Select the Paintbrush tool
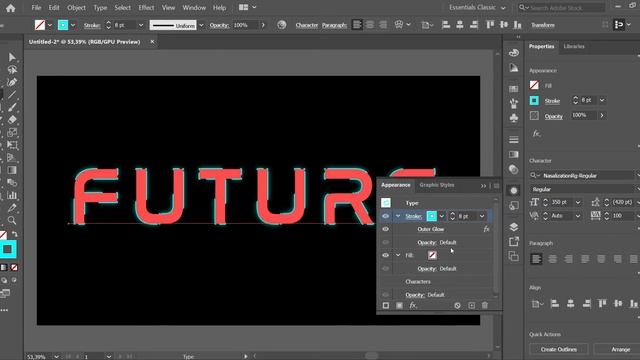This screenshot has height=360, width=640. click(x=12, y=107)
